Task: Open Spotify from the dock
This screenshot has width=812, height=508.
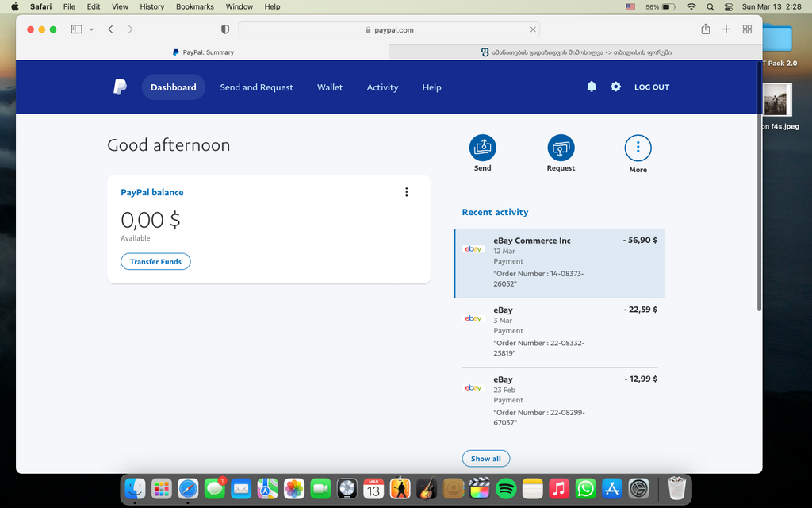Action: (506, 488)
